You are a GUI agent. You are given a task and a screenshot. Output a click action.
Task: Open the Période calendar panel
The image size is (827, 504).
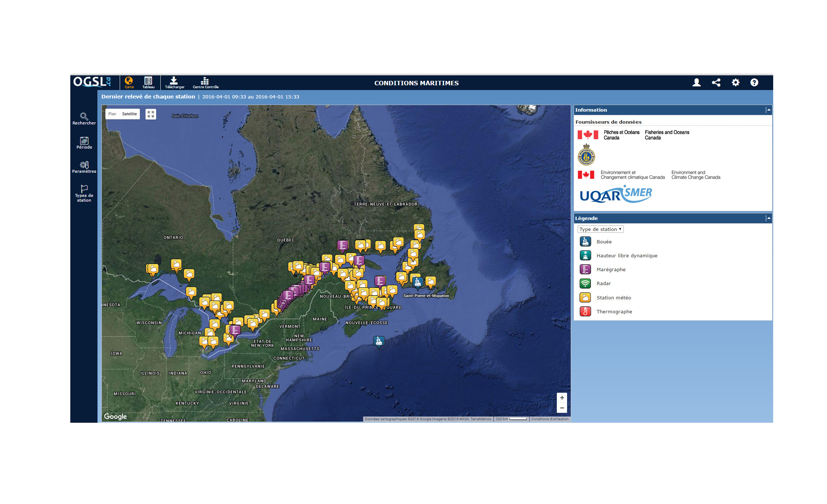point(84,143)
